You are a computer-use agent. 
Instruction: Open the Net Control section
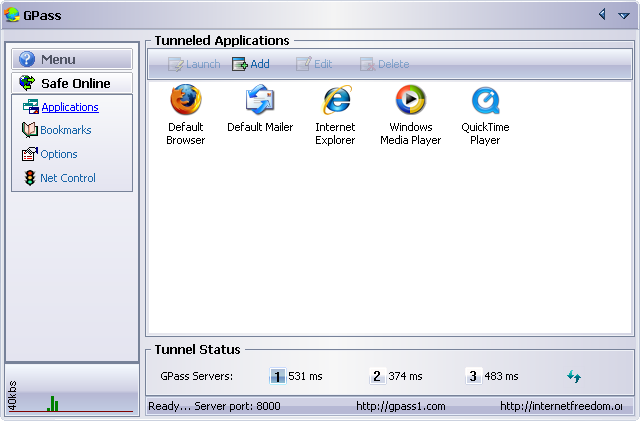tap(68, 178)
